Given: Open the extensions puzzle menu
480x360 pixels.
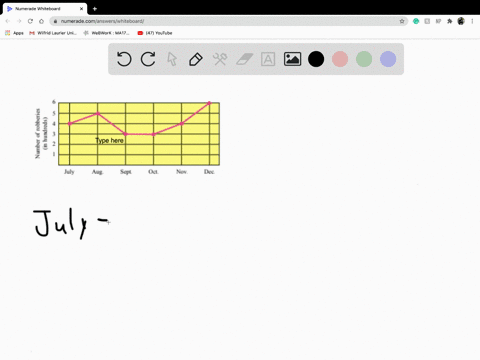Looking at the screenshot, I should point(450,21).
